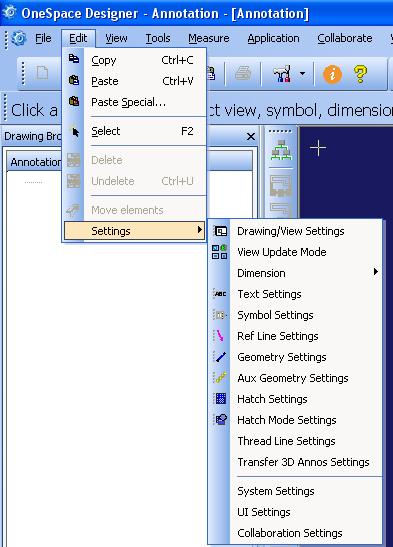Click the ABC Text Settings icon

pyautogui.click(x=220, y=294)
